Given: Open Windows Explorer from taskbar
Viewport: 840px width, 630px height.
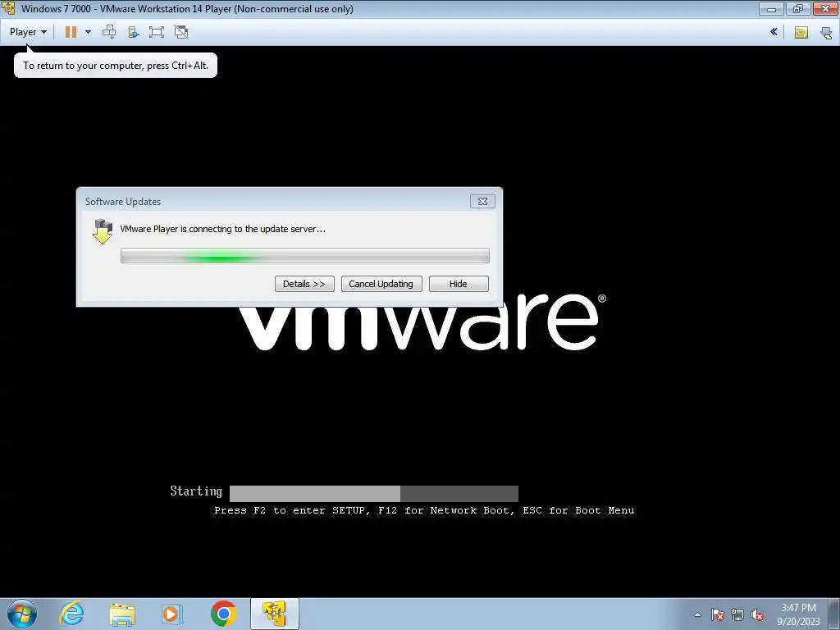Looking at the screenshot, I should (x=122, y=614).
